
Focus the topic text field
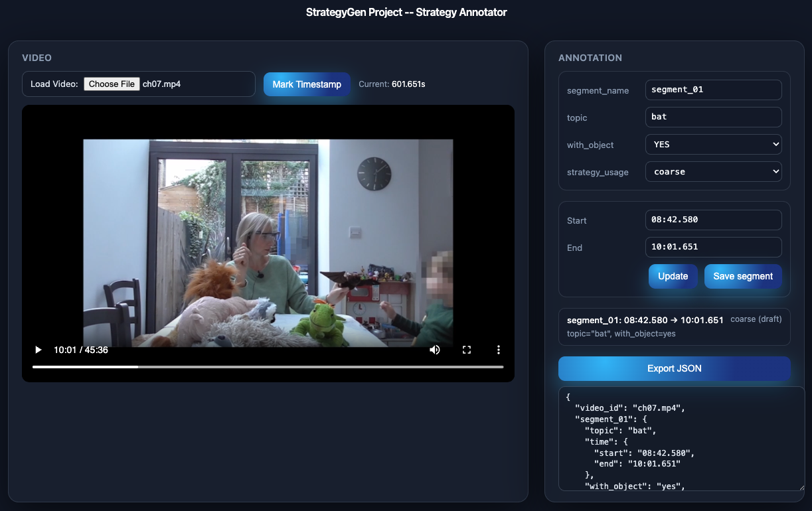713,117
